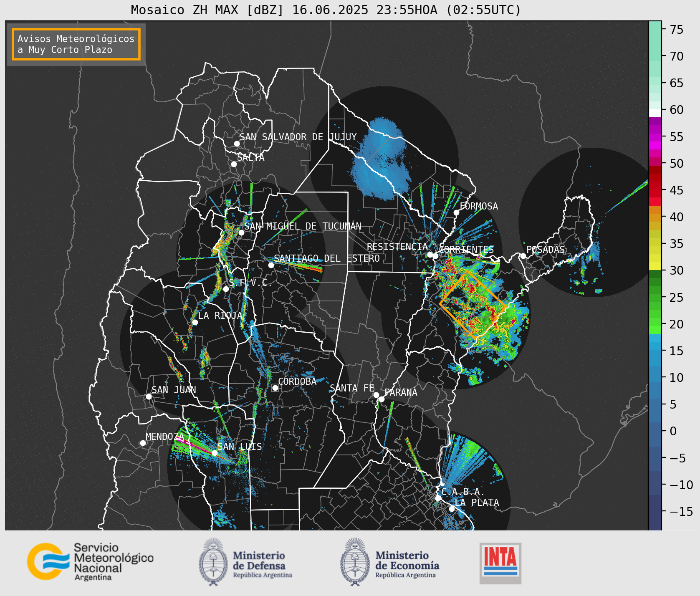This screenshot has width=700, height=596.
Task: Click the MENDOZA city dot
Action: 143,443
